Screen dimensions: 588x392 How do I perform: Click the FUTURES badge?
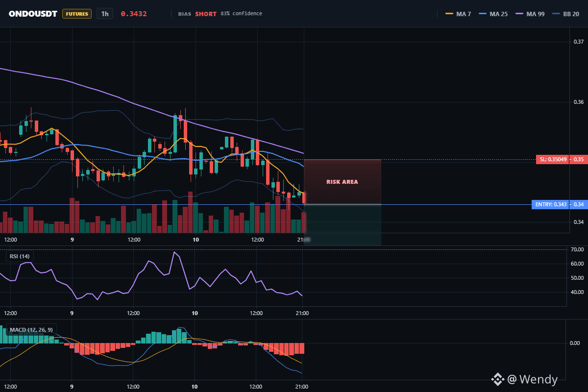[77, 14]
